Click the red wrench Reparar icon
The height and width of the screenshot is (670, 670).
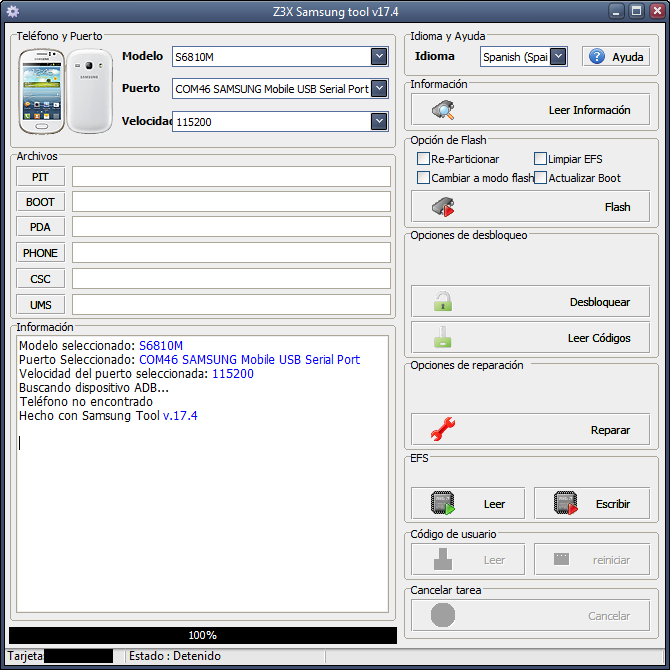[x=442, y=430]
